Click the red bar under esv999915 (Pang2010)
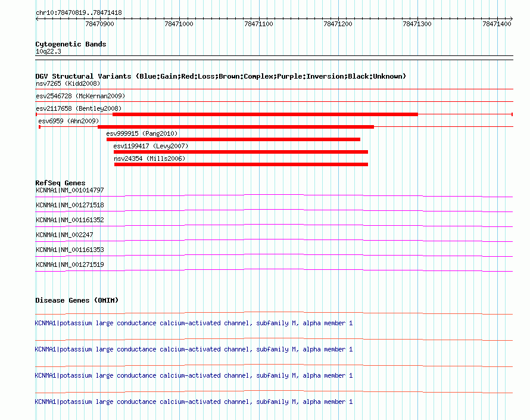The image size is (530, 420). (x=233, y=139)
